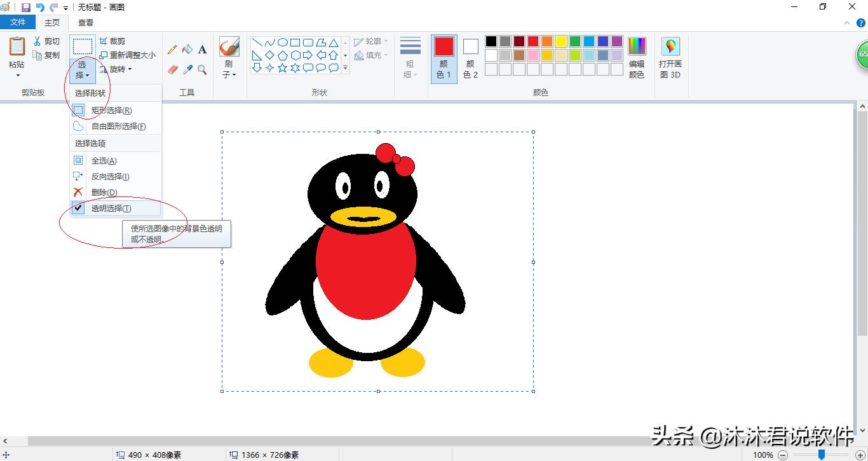The height and width of the screenshot is (461, 868).
Task: Select the Pencil tool
Action: pyautogui.click(x=172, y=50)
